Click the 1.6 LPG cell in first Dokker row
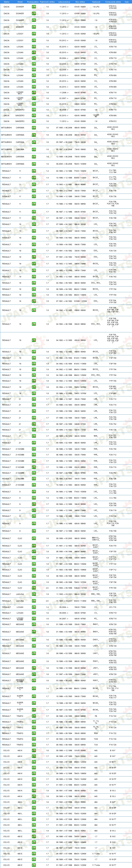 pyautogui.click(x=96, y=7)
